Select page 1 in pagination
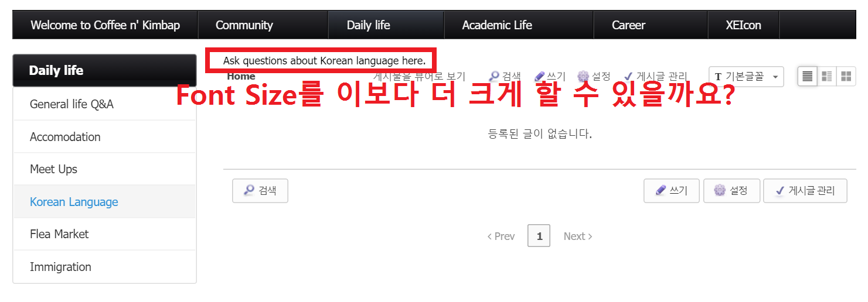Viewport: 868px width, 302px height. point(539,236)
